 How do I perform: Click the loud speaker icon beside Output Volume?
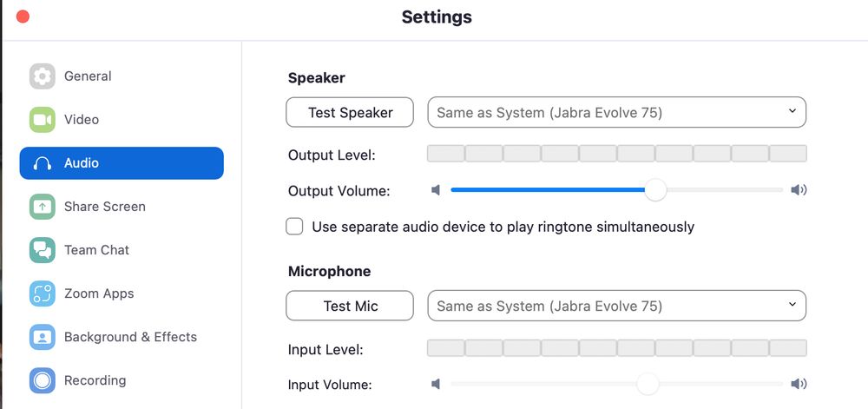pyautogui.click(x=799, y=190)
